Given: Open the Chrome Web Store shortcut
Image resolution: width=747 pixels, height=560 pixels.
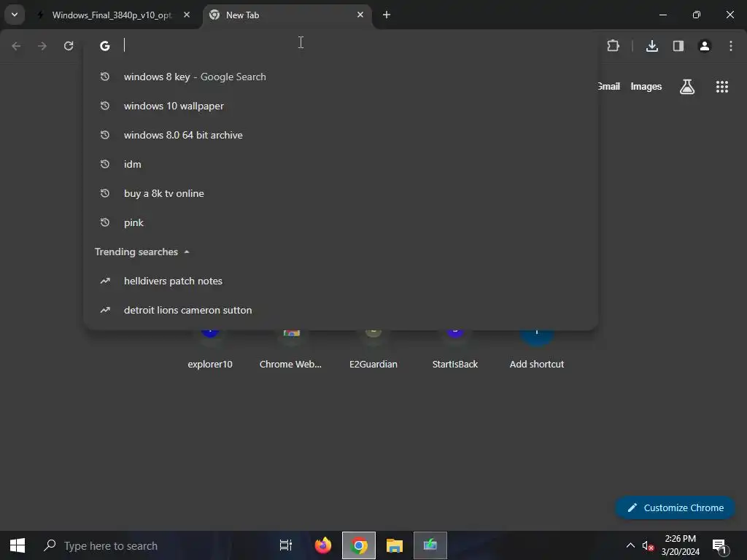Looking at the screenshot, I should coord(290,350).
